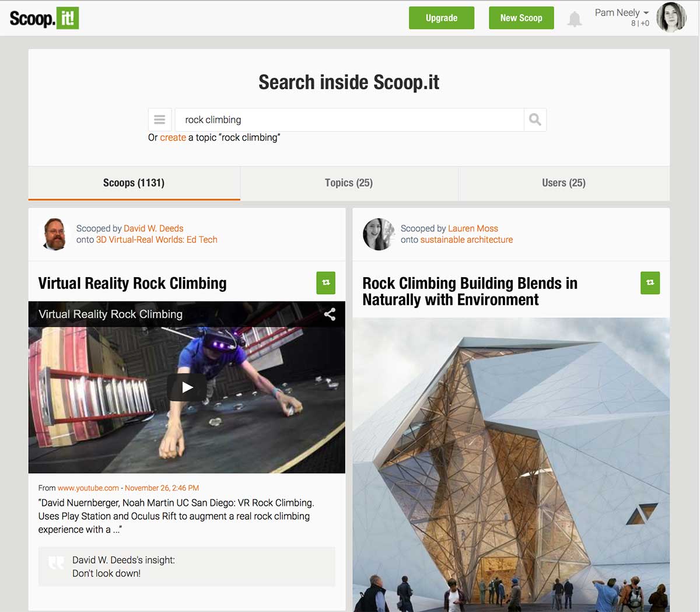Switch to the Users (25) tab

564,183
